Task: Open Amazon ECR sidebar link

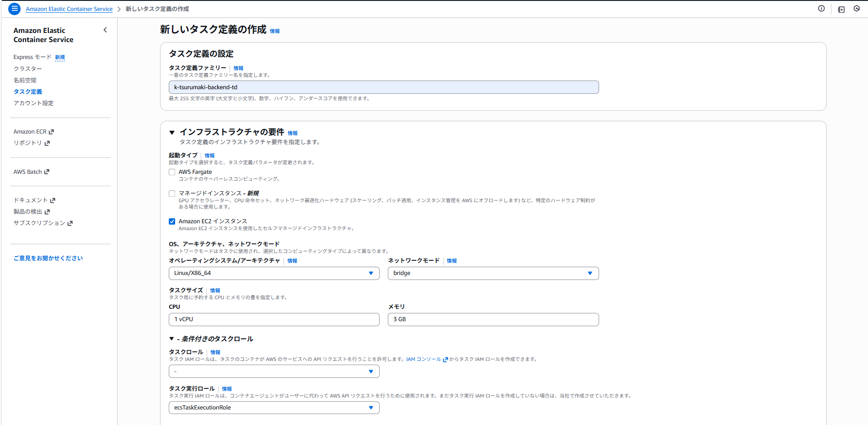Action: tap(30, 132)
